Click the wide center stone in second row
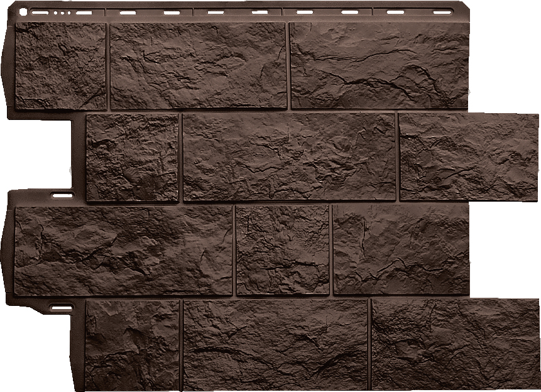Viewport: 541px width, 392px height. (289, 157)
